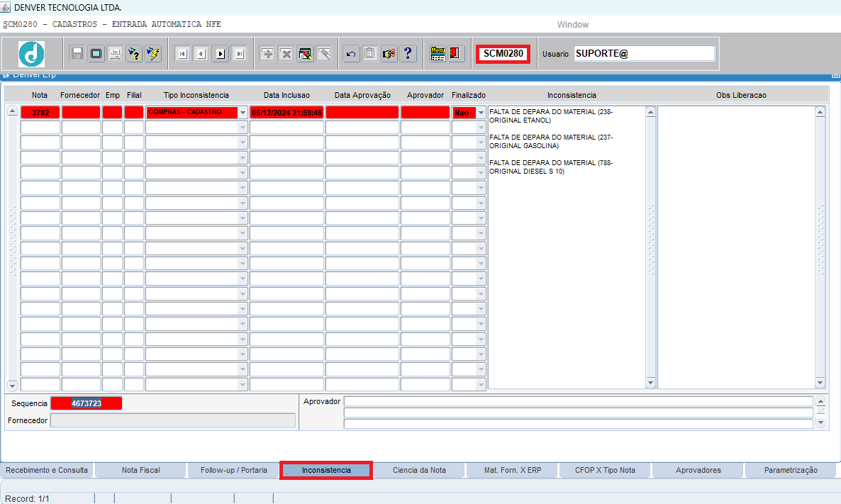
Task: Click the Print icon in toolbar
Action: click(x=115, y=54)
